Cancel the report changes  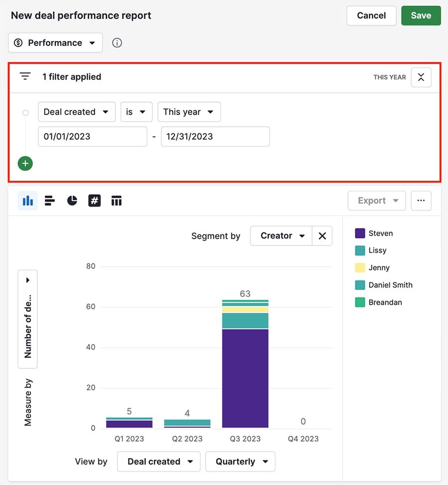371,15
